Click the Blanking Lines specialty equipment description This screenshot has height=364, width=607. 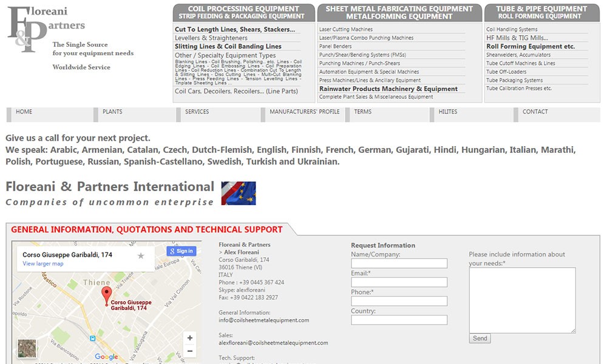point(238,72)
